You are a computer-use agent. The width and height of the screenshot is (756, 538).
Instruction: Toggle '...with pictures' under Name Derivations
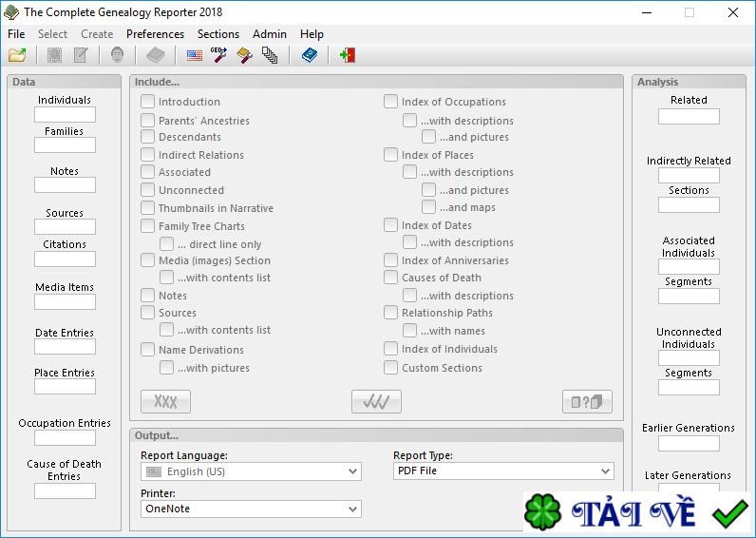[x=167, y=368]
